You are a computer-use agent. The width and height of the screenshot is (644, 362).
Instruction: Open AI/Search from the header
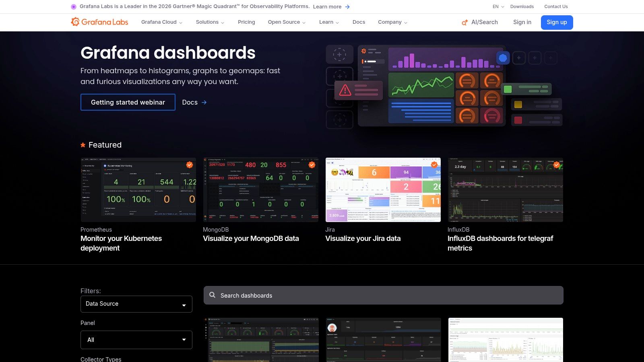tap(480, 23)
